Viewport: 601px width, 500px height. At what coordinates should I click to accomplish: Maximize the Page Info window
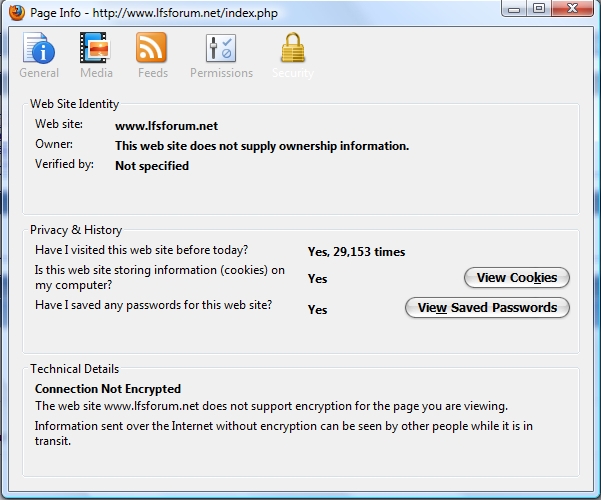pos(538,9)
